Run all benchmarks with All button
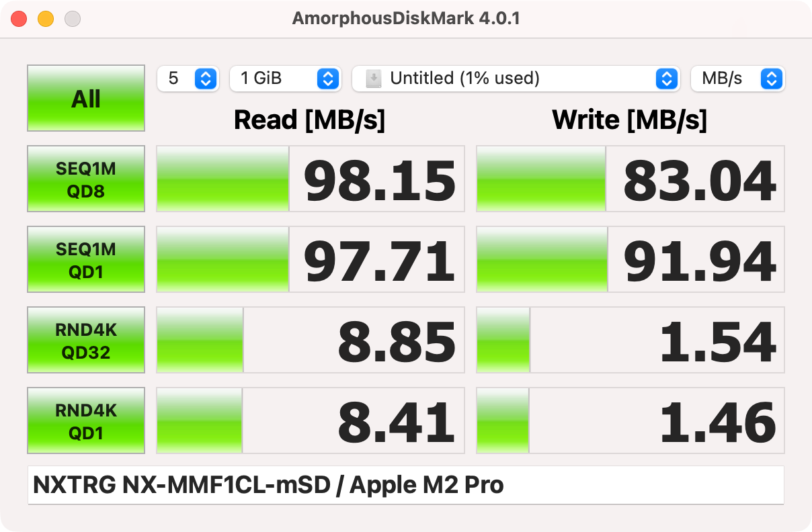Viewport: 812px width, 532px height. click(x=86, y=98)
